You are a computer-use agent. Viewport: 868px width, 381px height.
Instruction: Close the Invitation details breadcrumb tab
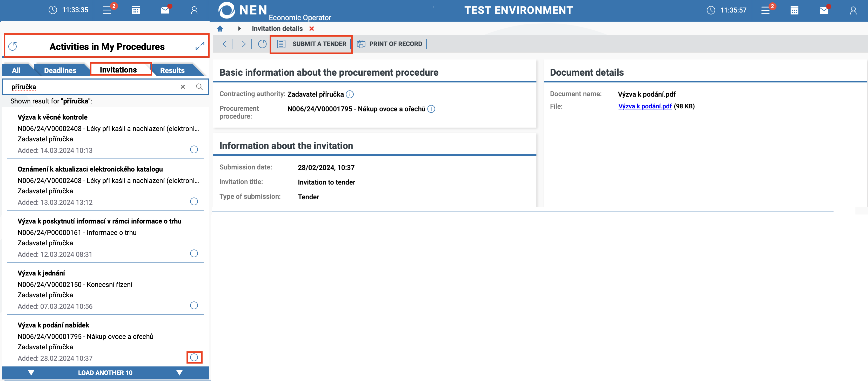tap(312, 29)
